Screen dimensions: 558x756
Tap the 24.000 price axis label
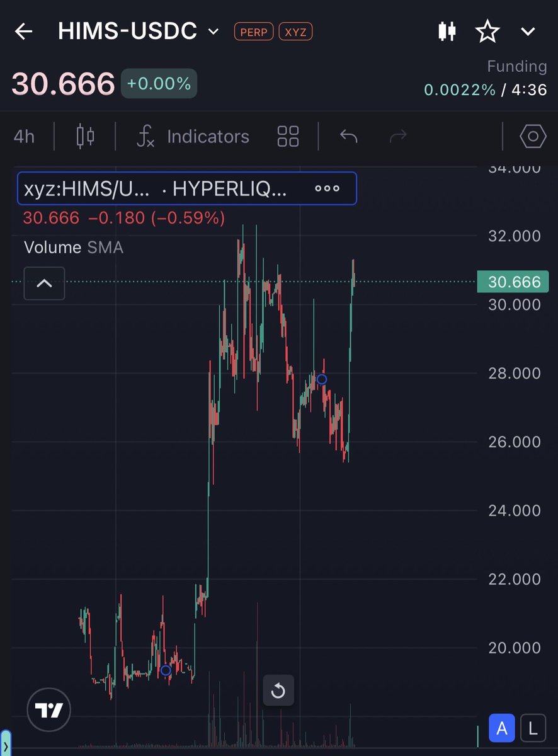coord(515,510)
